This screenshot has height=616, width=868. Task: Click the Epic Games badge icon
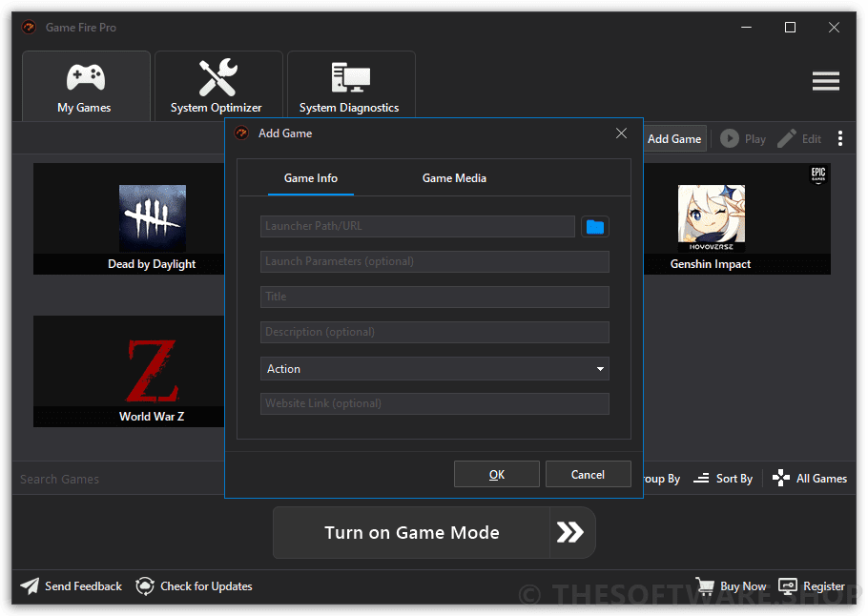coord(818,175)
